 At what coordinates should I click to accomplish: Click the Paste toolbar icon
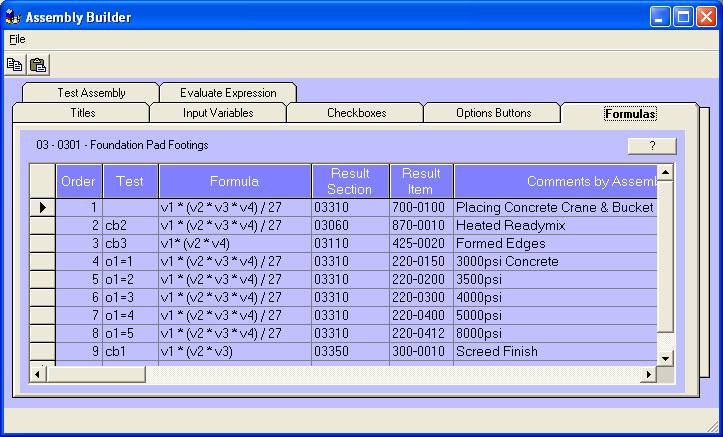tap(38, 65)
